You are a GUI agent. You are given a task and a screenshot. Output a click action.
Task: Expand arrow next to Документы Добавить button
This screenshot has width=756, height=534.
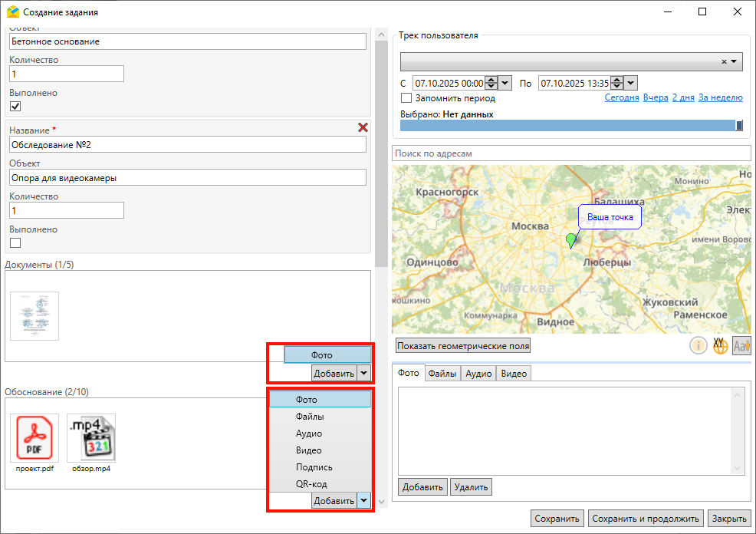pos(364,374)
